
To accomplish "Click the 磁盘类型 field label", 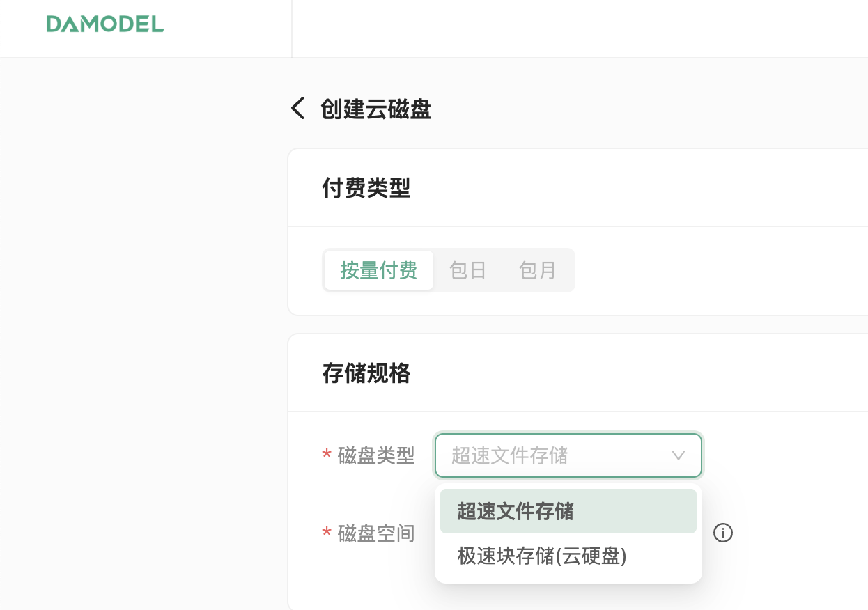I will coord(376,455).
